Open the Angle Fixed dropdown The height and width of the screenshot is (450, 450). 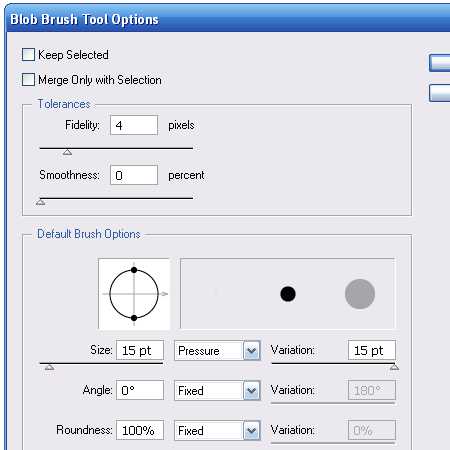point(217,390)
